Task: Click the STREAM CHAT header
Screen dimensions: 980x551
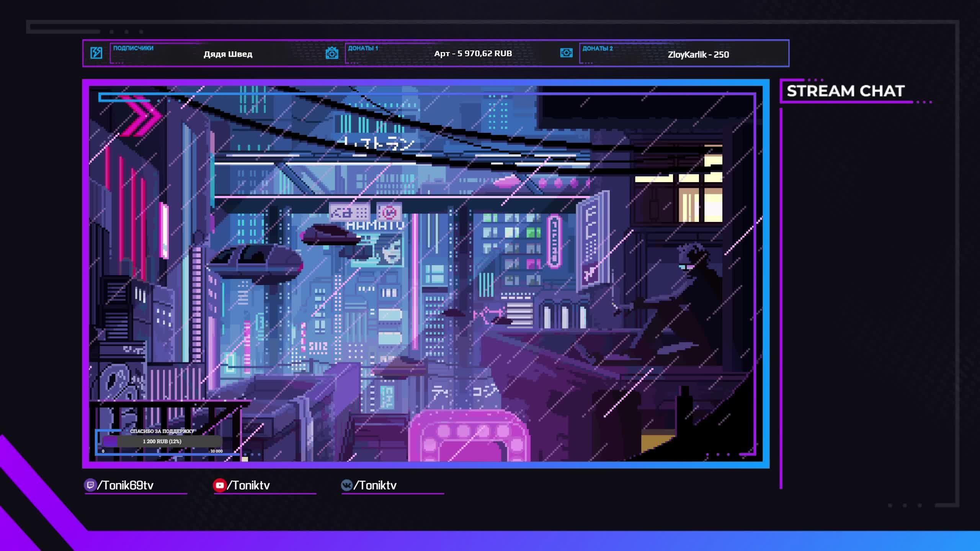Action: (x=845, y=91)
